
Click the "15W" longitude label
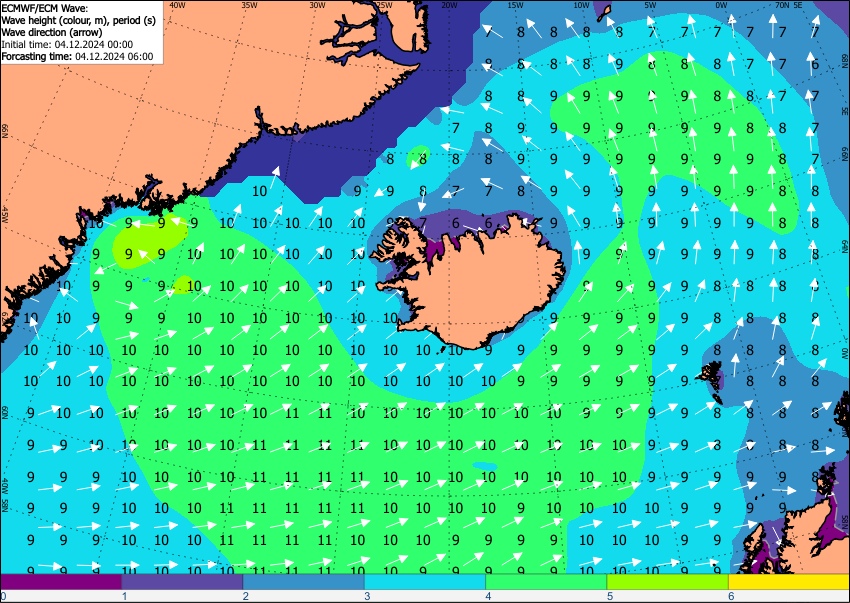pyautogui.click(x=516, y=5)
